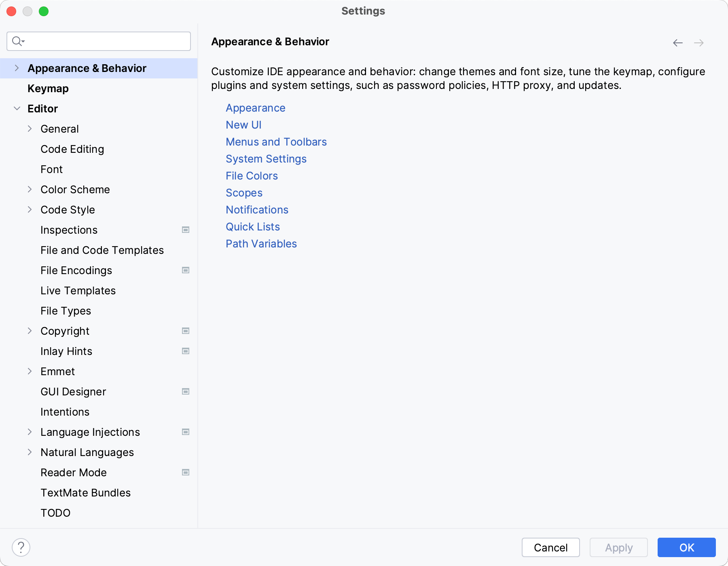The image size is (728, 566).
Task: Open the Appearance link
Action: click(256, 108)
